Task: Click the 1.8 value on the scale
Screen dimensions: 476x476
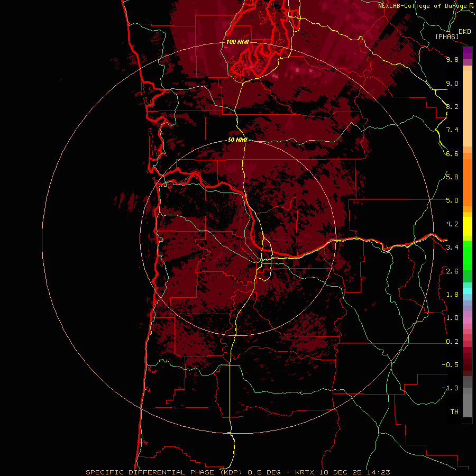Action: pos(452,295)
